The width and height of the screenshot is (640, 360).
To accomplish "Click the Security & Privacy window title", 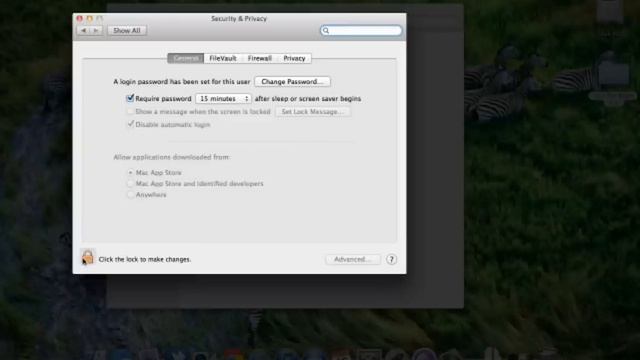I will point(239,19).
